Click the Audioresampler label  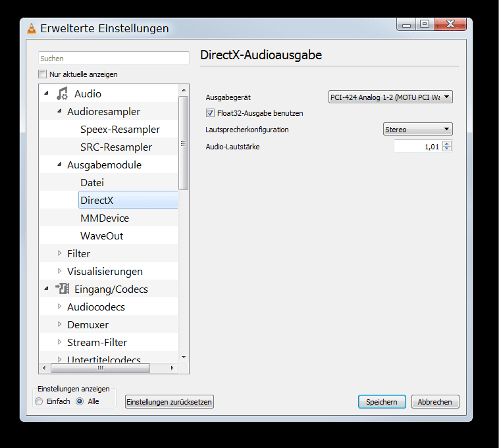pos(104,112)
